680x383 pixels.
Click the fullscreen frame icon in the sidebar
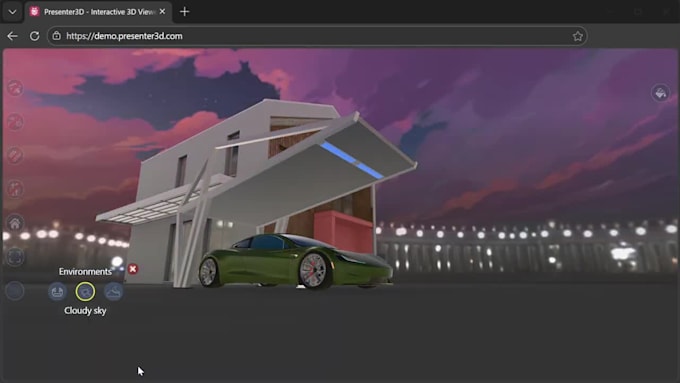coord(15,257)
